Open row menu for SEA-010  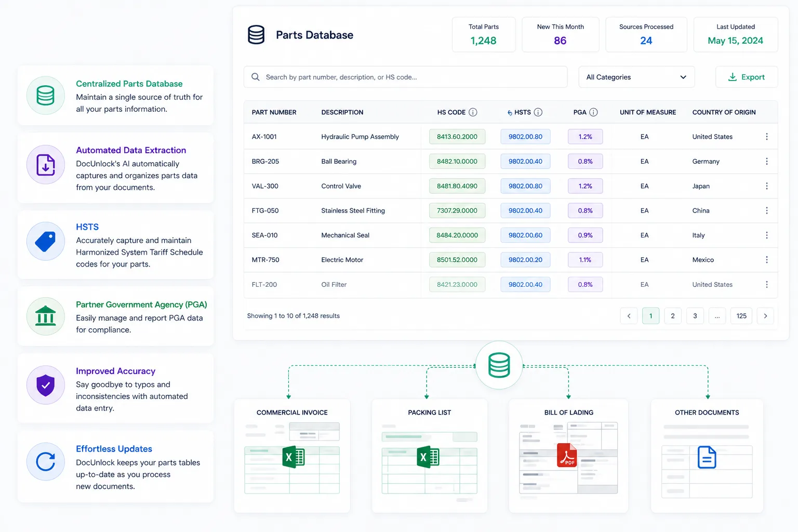click(767, 235)
